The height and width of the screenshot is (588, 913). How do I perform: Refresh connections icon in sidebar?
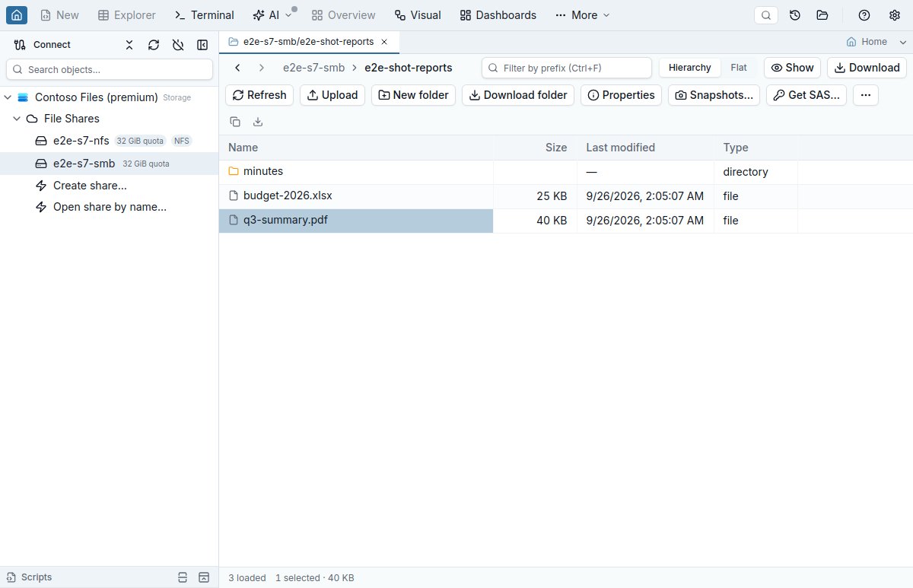coord(154,45)
